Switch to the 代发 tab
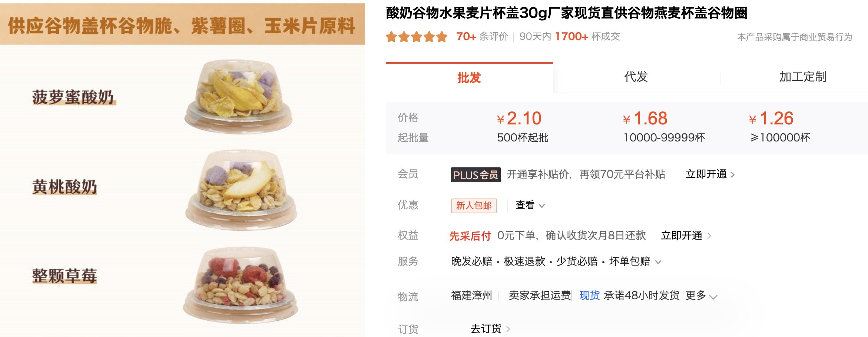Screen dimensions: 868x337 (x=636, y=77)
